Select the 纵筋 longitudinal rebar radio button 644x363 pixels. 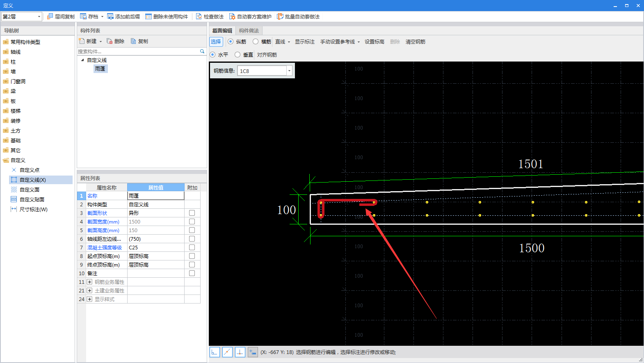pyautogui.click(x=231, y=41)
